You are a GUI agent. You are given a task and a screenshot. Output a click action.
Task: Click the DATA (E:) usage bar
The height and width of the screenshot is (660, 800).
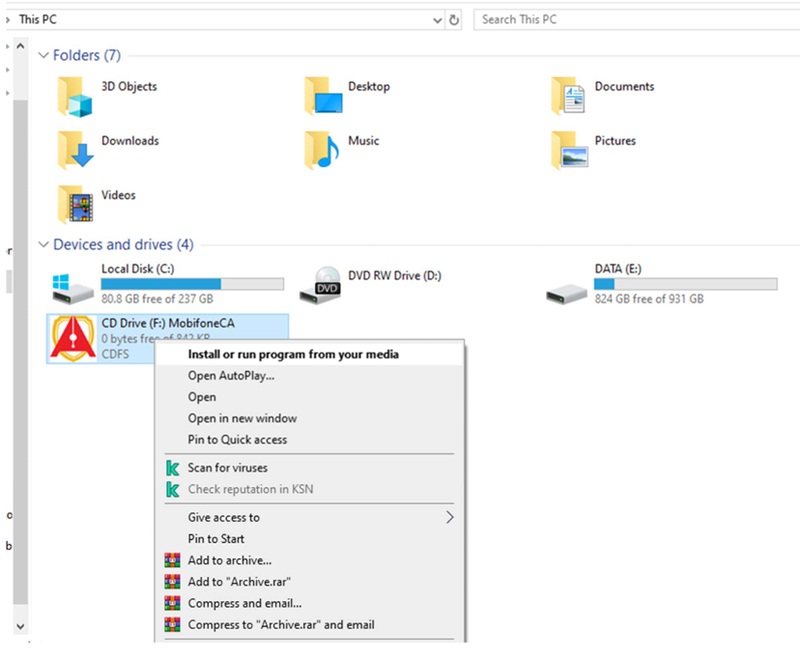[686, 284]
